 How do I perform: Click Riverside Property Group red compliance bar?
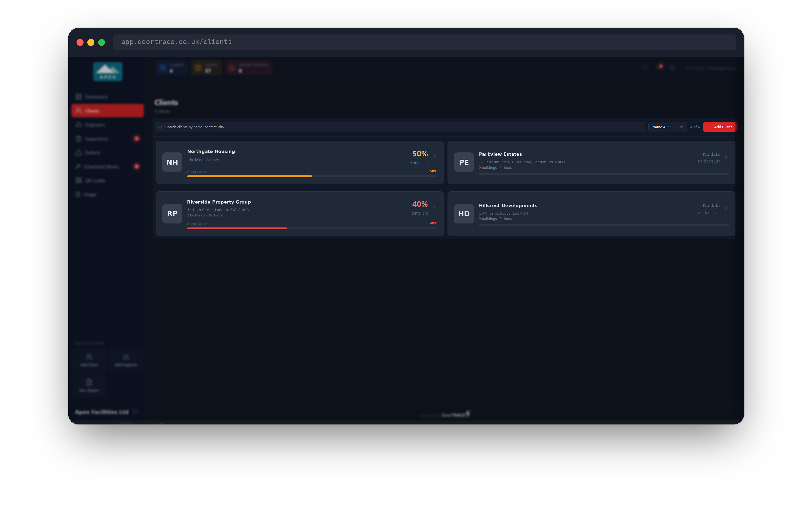pyautogui.click(x=237, y=228)
